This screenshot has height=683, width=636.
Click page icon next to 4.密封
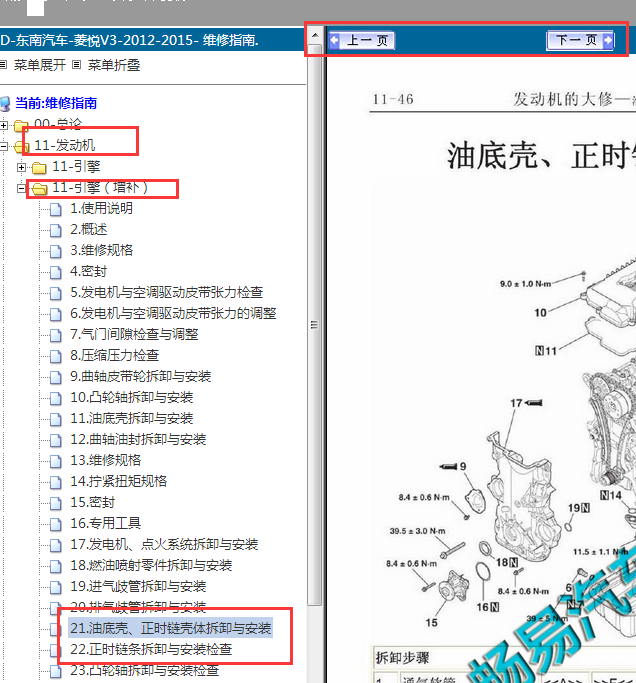click(56, 272)
